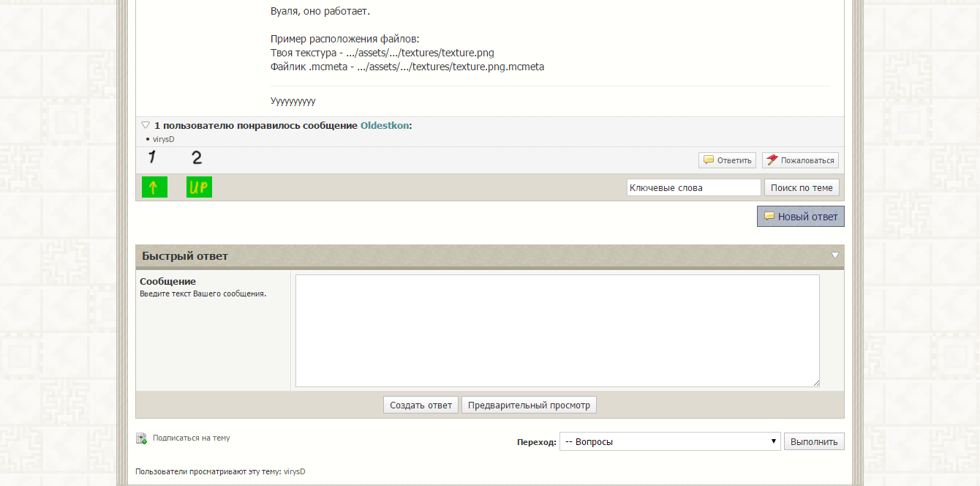Click the speech-bubble icon on the Новый ответ button
Image resolution: width=980 pixels, height=486 pixels.
point(769,216)
